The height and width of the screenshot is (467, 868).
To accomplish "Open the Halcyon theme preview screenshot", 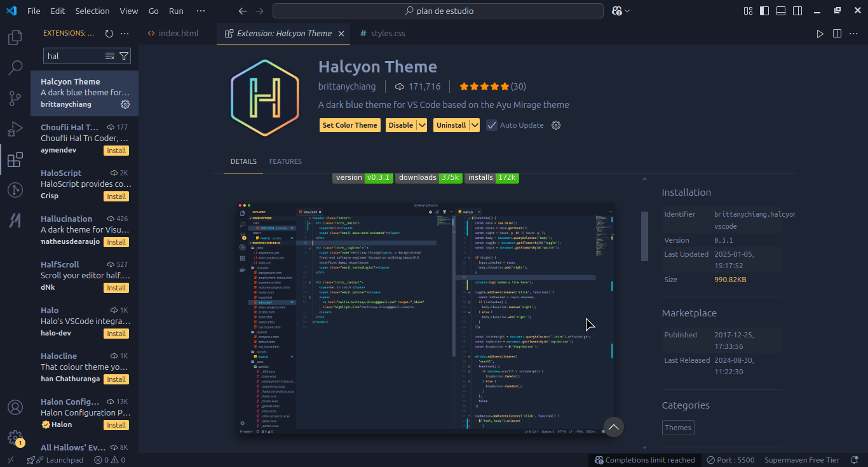I will pyautogui.click(x=426, y=319).
